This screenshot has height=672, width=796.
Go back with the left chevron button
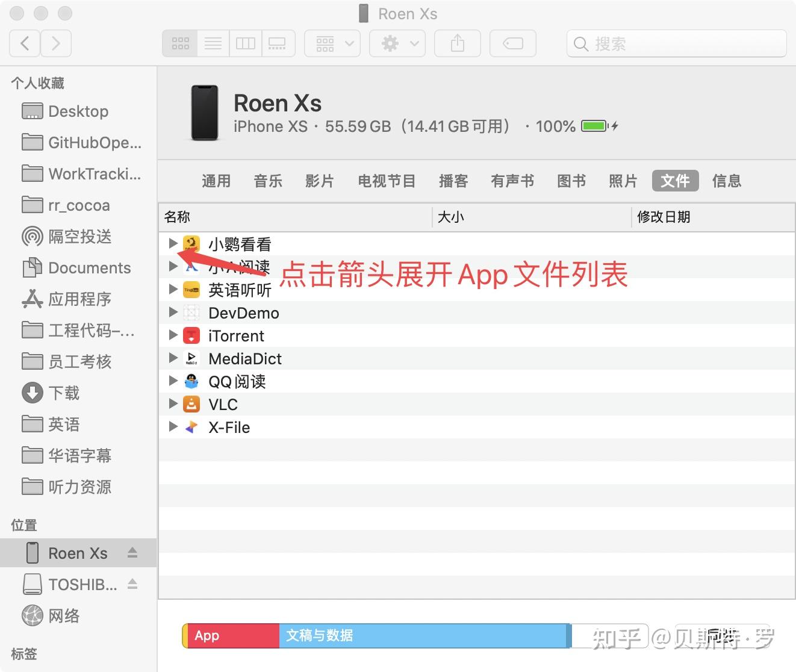pos(25,43)
